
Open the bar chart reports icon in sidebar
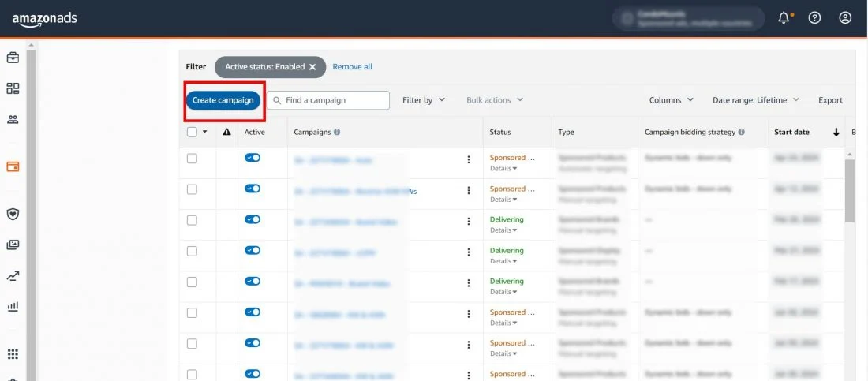point(13,306)
